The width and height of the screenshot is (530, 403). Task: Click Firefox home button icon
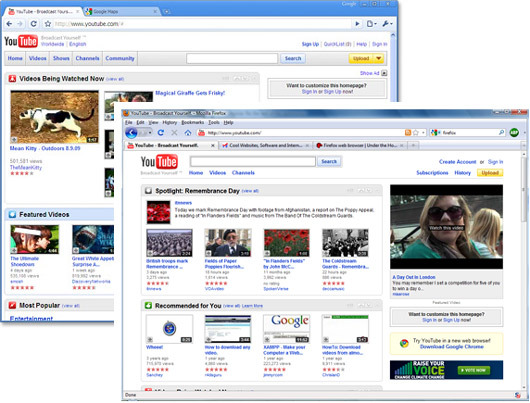point(188,133)
